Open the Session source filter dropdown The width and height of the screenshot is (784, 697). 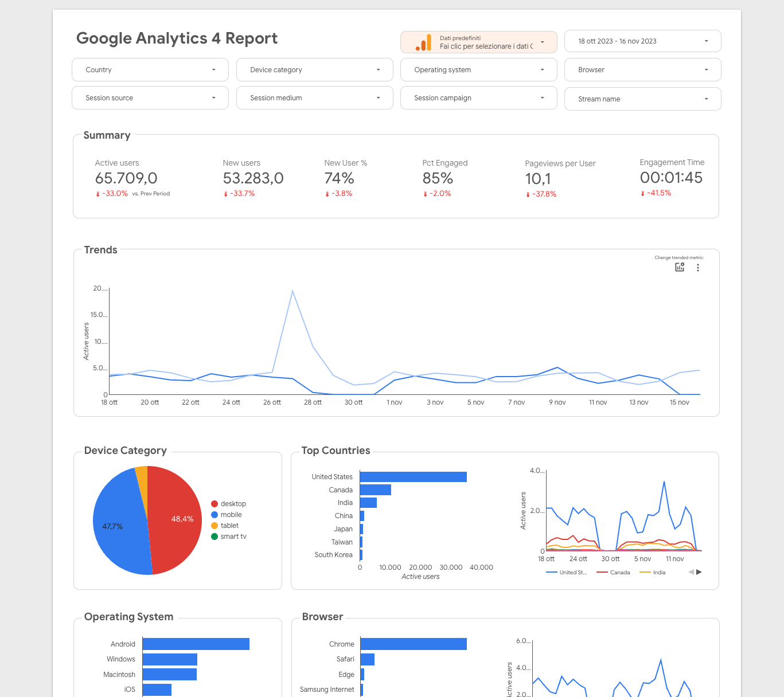150,98
